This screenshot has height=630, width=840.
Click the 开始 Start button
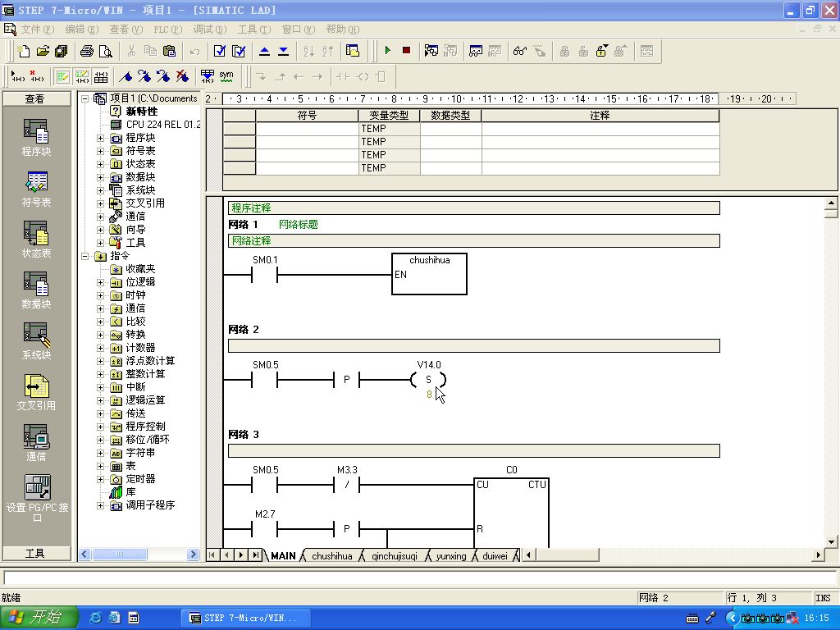[39, 618]
